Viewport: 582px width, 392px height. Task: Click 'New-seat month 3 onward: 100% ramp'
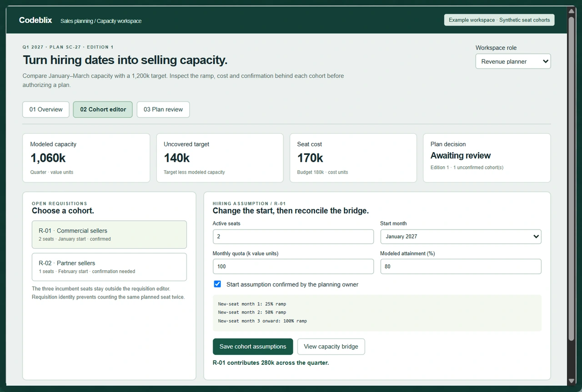point(262,321)
